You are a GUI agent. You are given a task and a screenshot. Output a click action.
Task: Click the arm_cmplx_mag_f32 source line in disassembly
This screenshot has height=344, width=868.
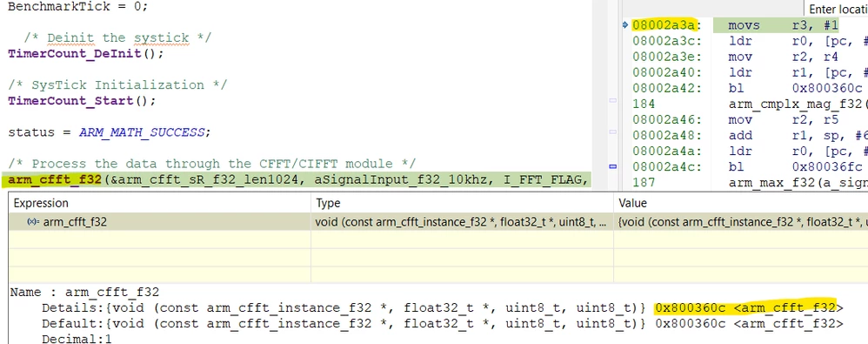pos(798,104)
